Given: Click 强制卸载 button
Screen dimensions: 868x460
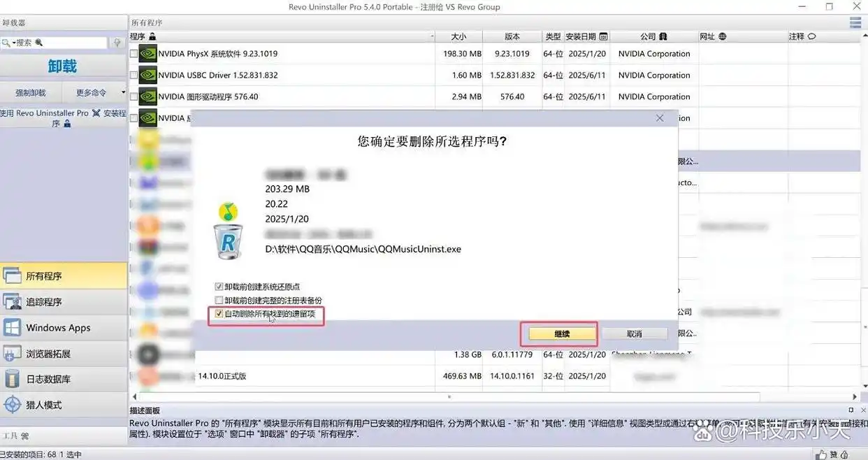Looking at the screenshot, I should tap(31, 92).
